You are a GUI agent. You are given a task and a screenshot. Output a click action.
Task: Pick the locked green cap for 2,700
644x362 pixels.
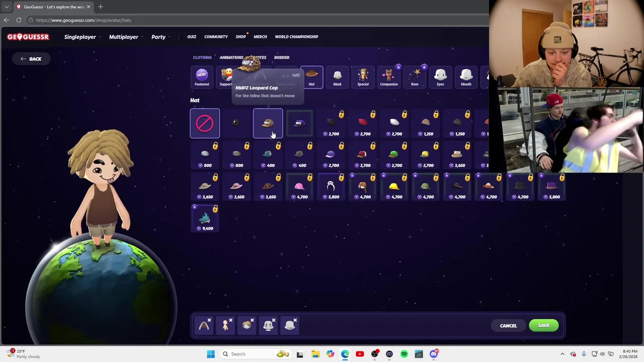394,155
